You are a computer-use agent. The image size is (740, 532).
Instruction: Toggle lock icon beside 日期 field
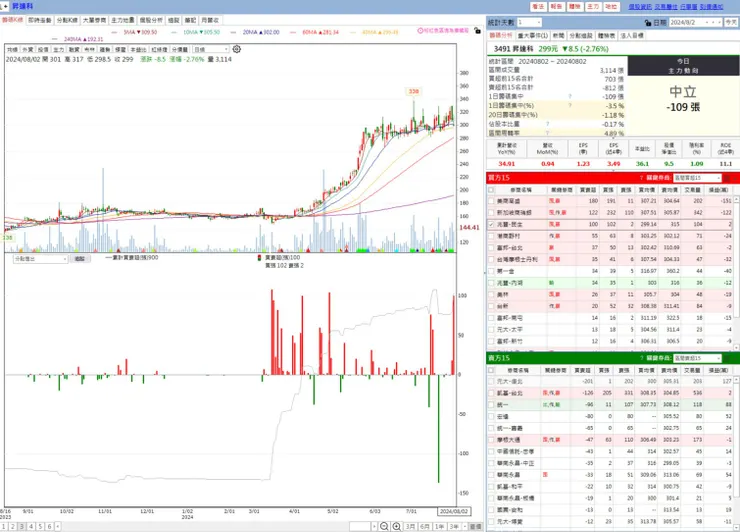(x=648, y=23)
